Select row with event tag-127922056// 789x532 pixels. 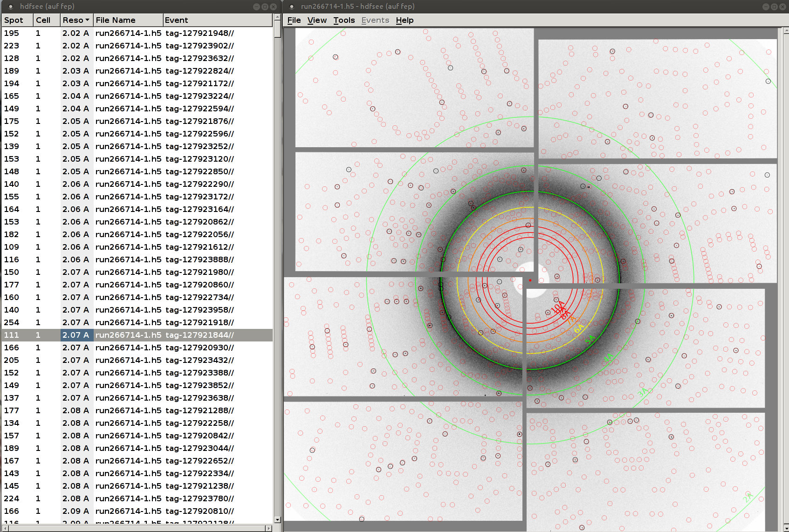point(137,234)
